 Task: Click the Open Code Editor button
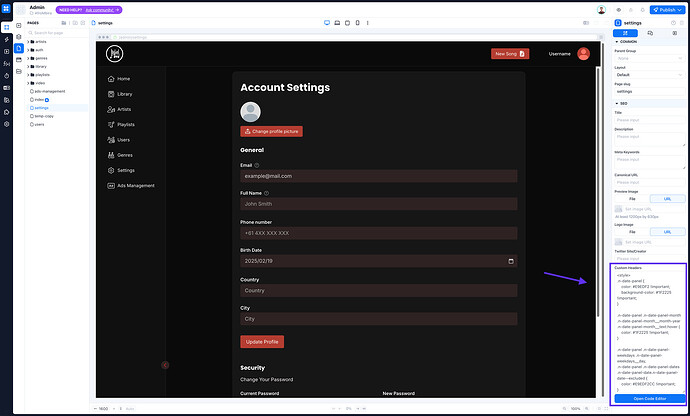[650, 399]
